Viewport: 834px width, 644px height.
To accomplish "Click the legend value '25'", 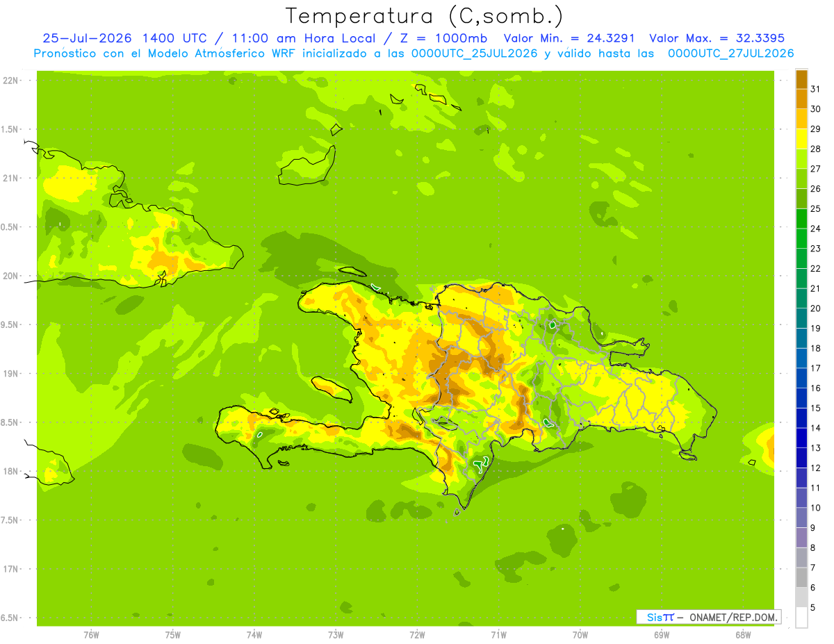I will point(815,208).
